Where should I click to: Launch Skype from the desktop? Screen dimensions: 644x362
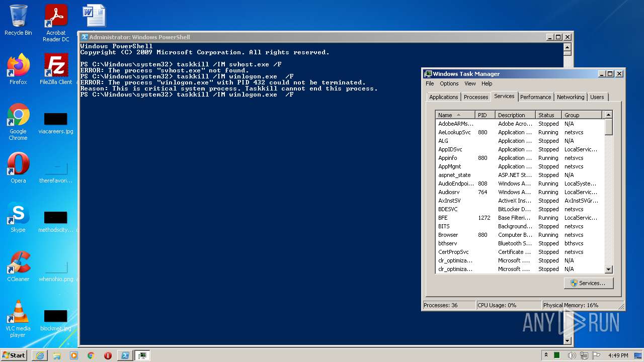pyautogui.click(x=18, y=217)
